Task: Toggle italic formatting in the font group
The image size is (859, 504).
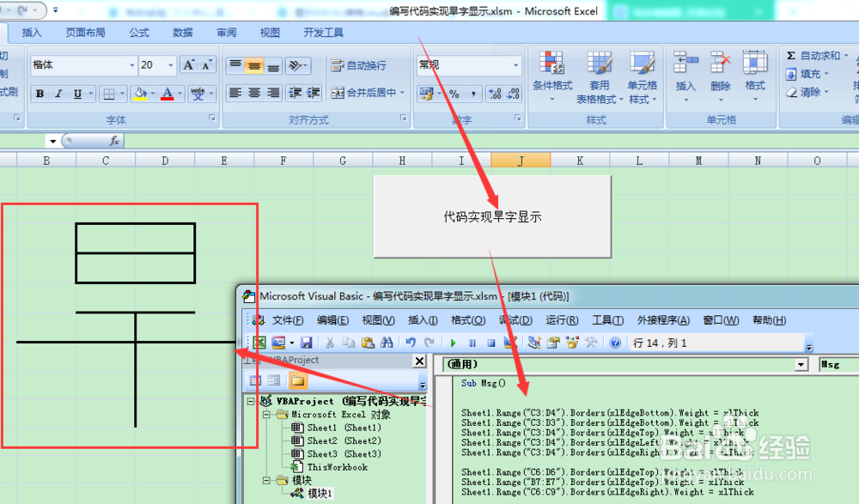Action: click(58, 94)
